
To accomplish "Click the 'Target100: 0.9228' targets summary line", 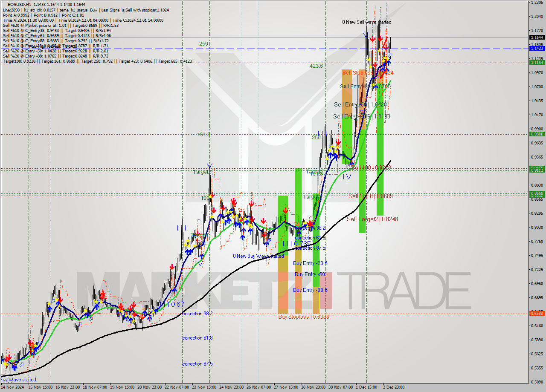I will coord(97,61).
